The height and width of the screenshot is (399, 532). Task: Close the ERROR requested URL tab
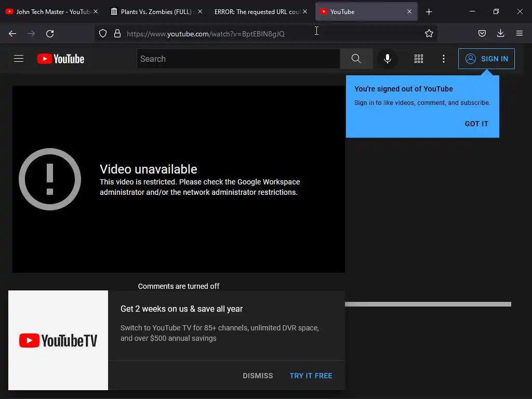pos(305,11)
